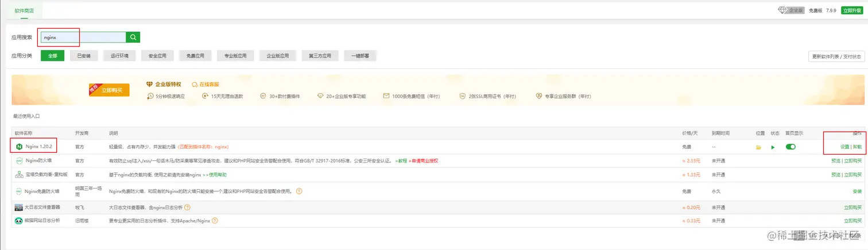Click 卸载 for Nginx 1.20.2

click(857, 147)
